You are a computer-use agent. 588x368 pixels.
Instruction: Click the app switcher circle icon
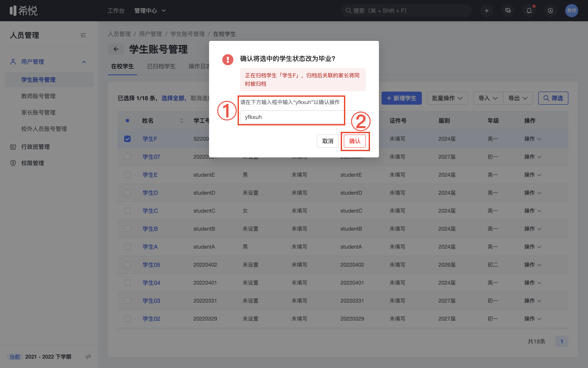pyautogui.click(x=550, y=11)
